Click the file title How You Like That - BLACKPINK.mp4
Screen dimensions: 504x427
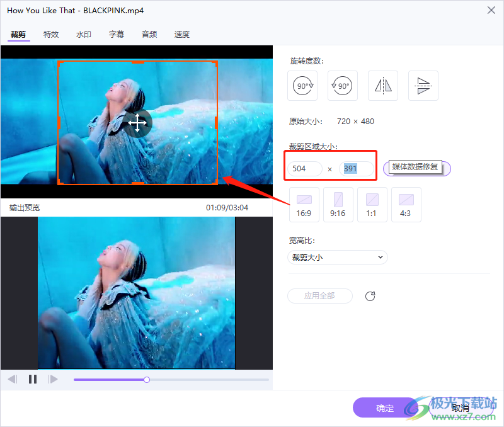tap(75, 11)
